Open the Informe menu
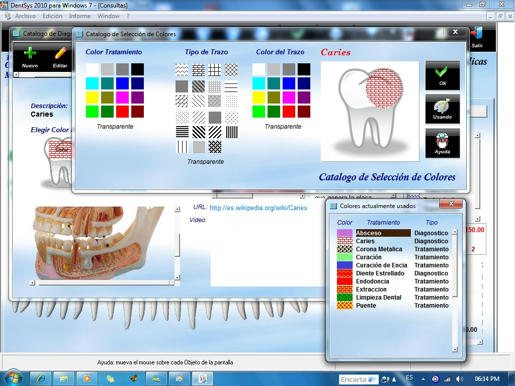Viewport: 515px width, 386px height. coord(79,16)
